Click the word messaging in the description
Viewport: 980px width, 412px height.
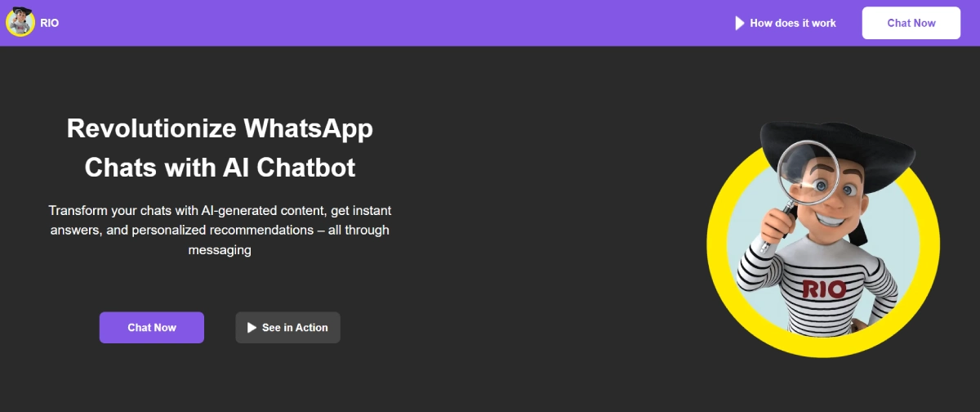(x=220, y=250)
